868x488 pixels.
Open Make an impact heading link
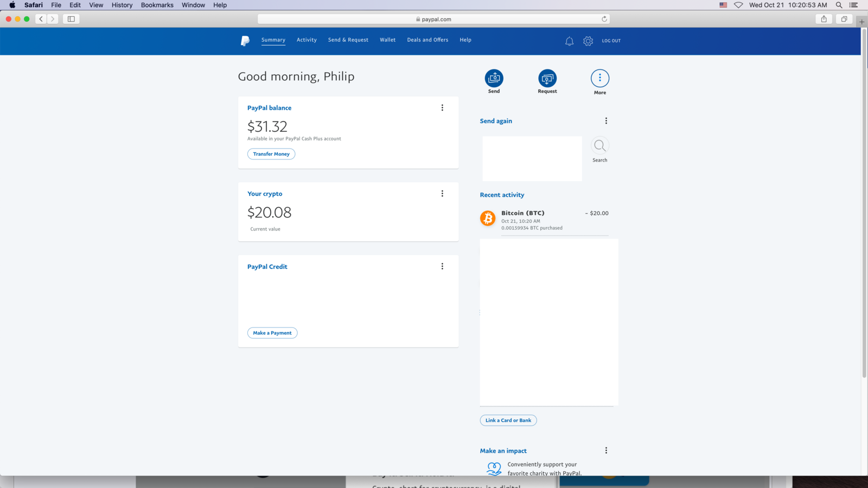[503, 451]
